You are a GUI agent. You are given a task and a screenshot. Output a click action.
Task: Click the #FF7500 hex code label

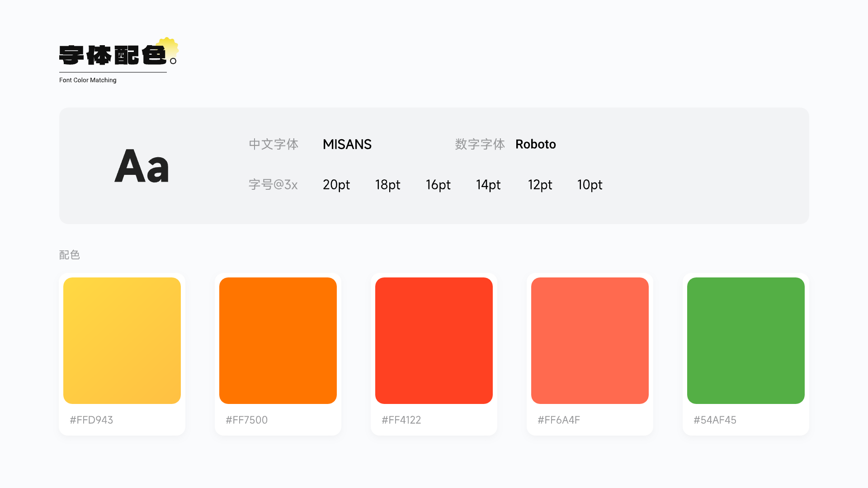(247, 420)
